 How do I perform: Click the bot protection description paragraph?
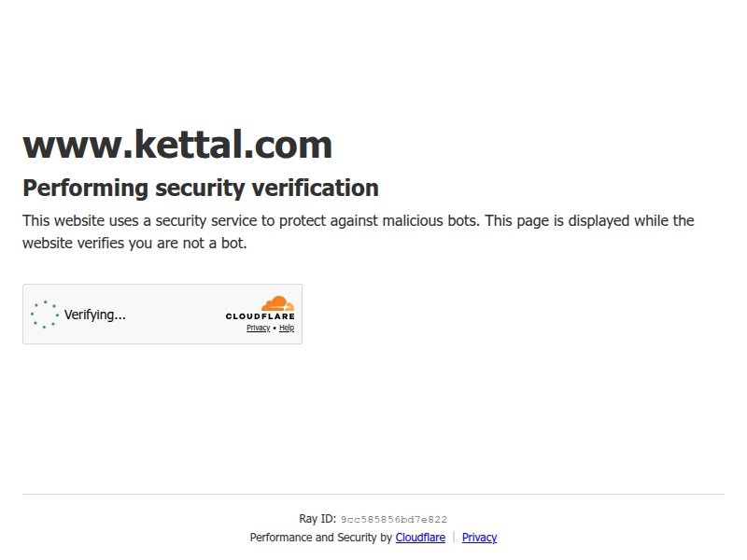point(358,231)
